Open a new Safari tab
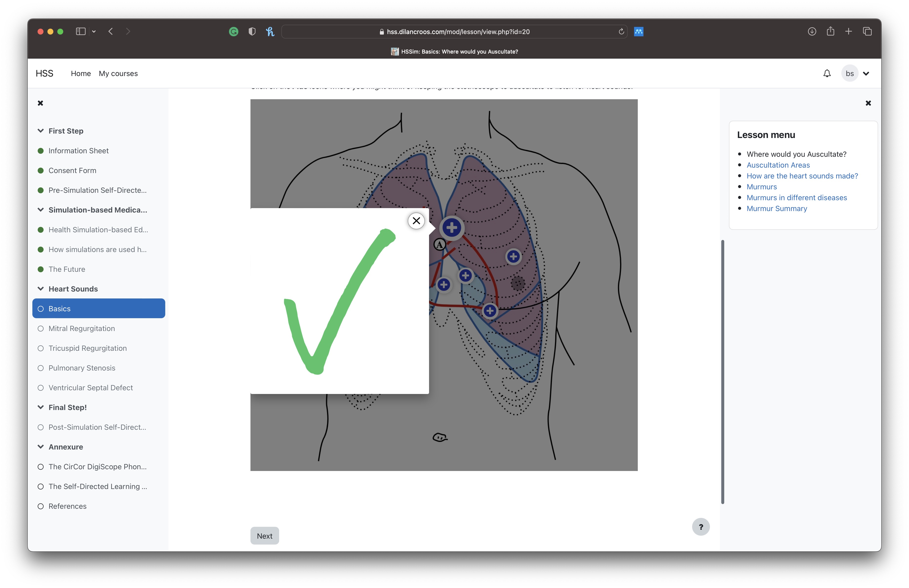909x588 pixels. click(x=849, y=32)
